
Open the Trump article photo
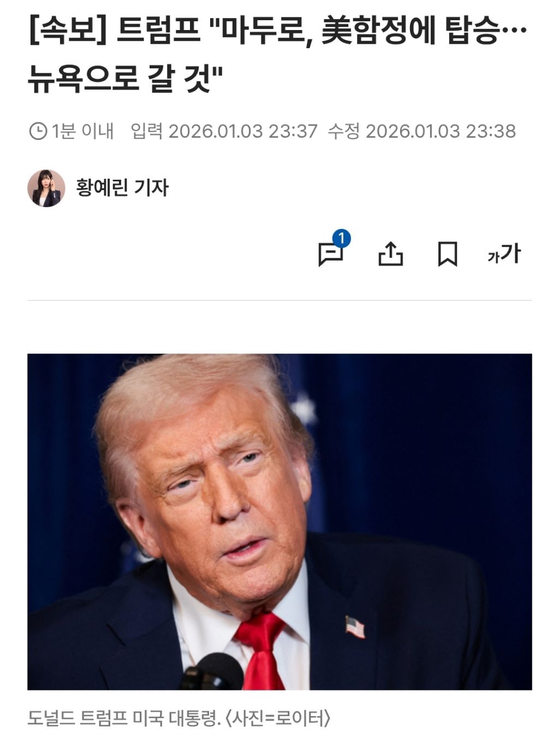click(x=279, y=522)
